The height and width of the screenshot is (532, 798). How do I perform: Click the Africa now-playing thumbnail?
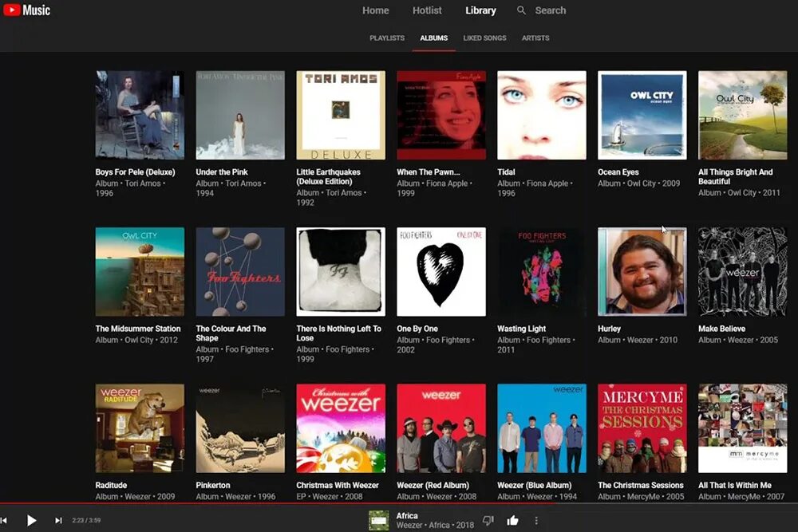[x=378, y=520]
